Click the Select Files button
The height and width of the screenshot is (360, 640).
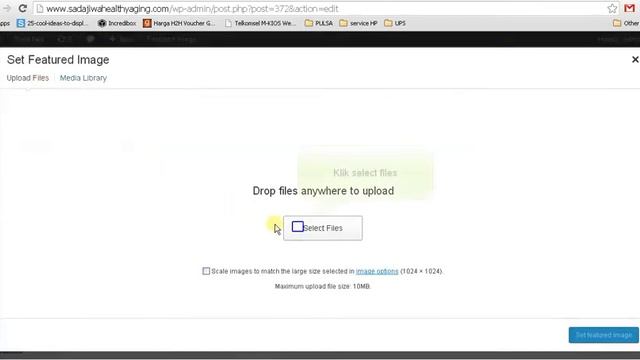coord(323,228)
